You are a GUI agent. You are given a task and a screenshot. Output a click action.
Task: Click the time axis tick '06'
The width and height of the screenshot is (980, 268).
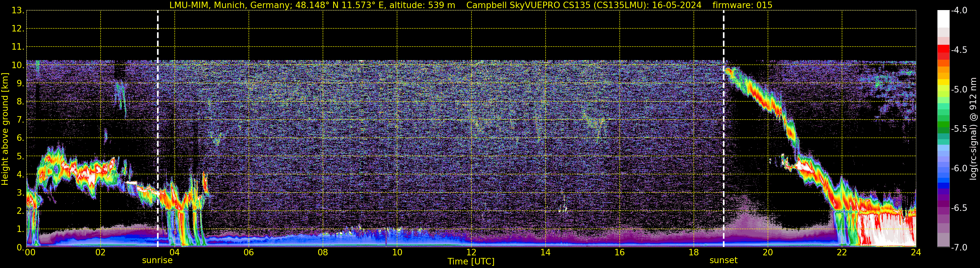click(249, 253)
